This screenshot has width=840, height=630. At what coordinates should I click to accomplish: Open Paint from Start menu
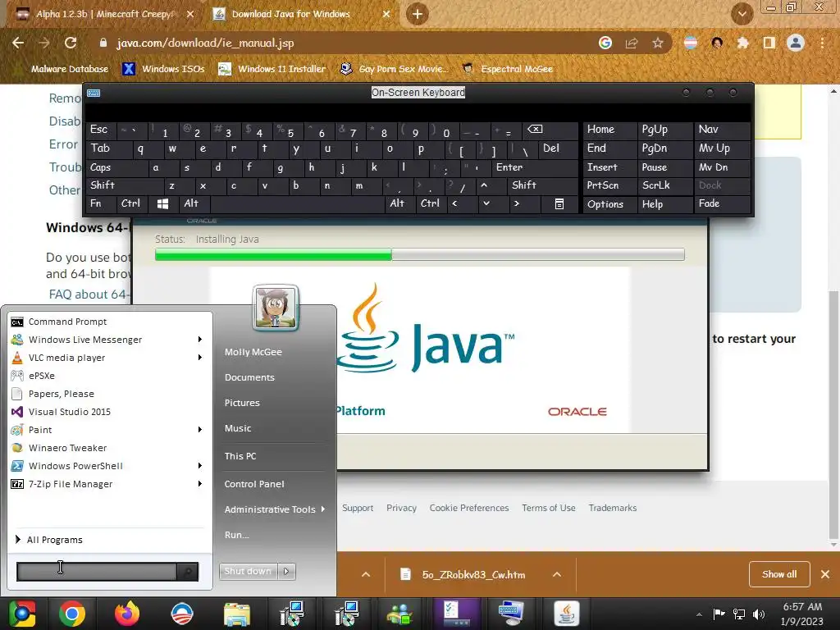coord(110,430)
